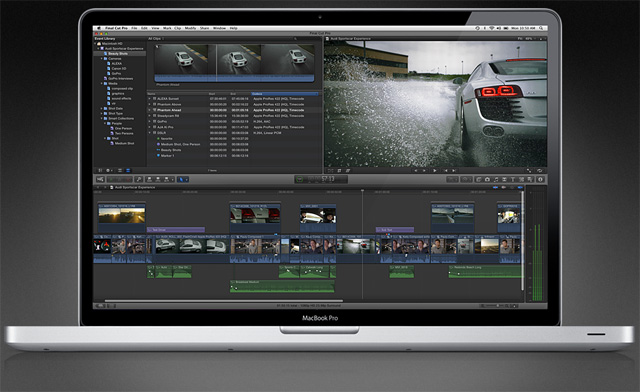The width and height of the screenshot is (640, 392).
Task: Switch Event Browser to filmstrip view
Action: 120,170
